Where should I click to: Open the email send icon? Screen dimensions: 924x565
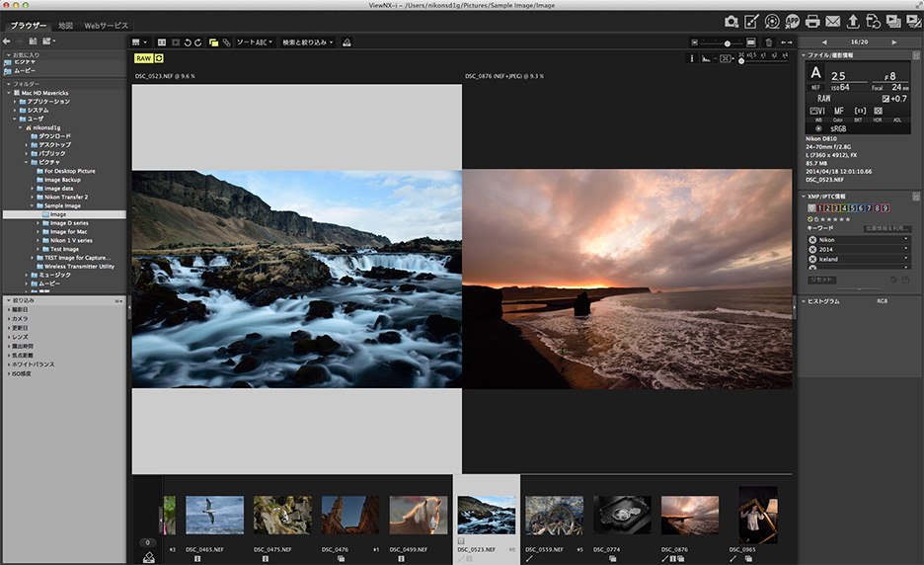click(x=832, y=21)
